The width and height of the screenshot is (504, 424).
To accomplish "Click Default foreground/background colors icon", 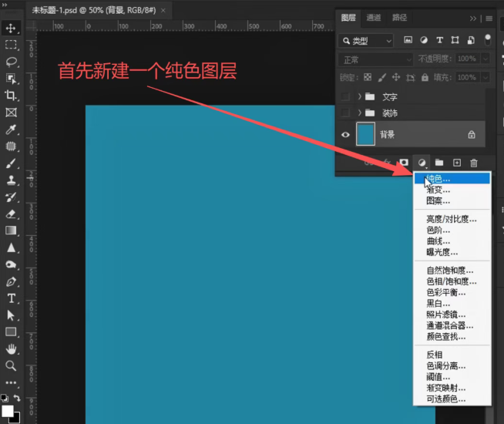I will [x=5, y=398].
